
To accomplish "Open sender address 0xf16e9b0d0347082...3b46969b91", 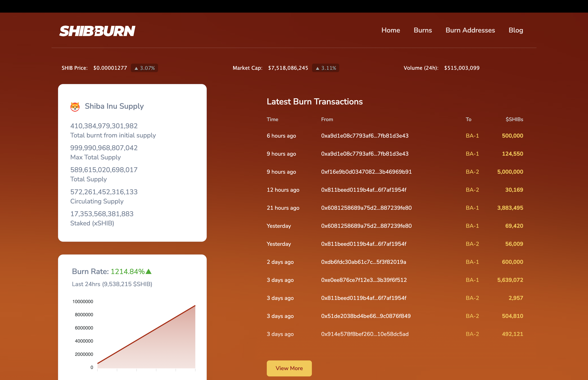I will point(366,172).
